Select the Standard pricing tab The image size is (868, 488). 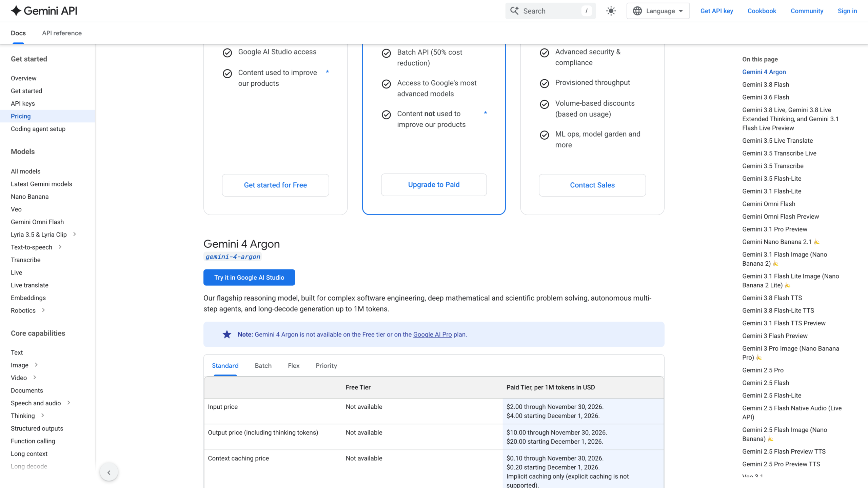pyautogui.click(x=225, y=366)
